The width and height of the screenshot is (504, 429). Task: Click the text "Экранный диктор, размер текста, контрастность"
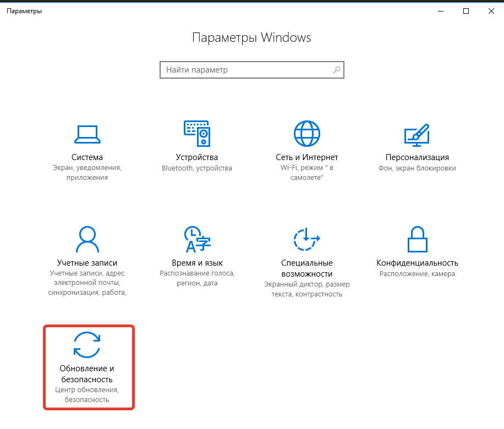pos(306,289)
